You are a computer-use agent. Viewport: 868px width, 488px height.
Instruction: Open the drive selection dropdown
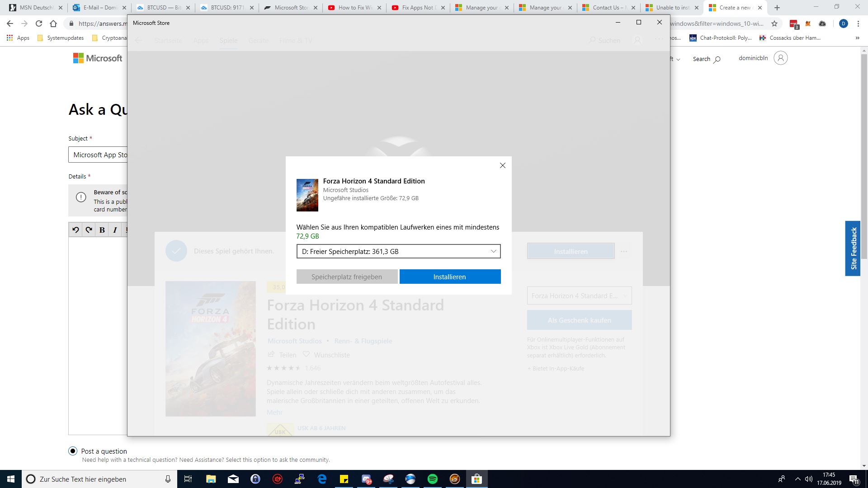pos(398,251)
